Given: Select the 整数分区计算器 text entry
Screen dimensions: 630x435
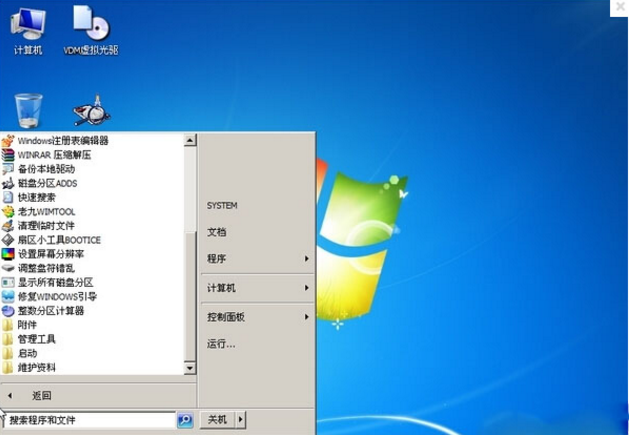Looking at the screenshot, I should [x=51, y=310].
